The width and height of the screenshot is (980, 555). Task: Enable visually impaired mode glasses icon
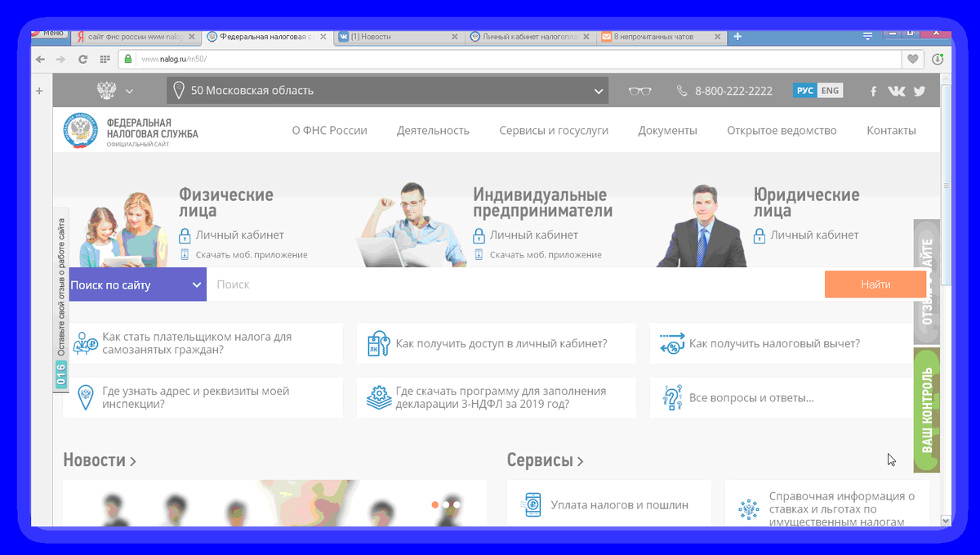tap(639, 91)
